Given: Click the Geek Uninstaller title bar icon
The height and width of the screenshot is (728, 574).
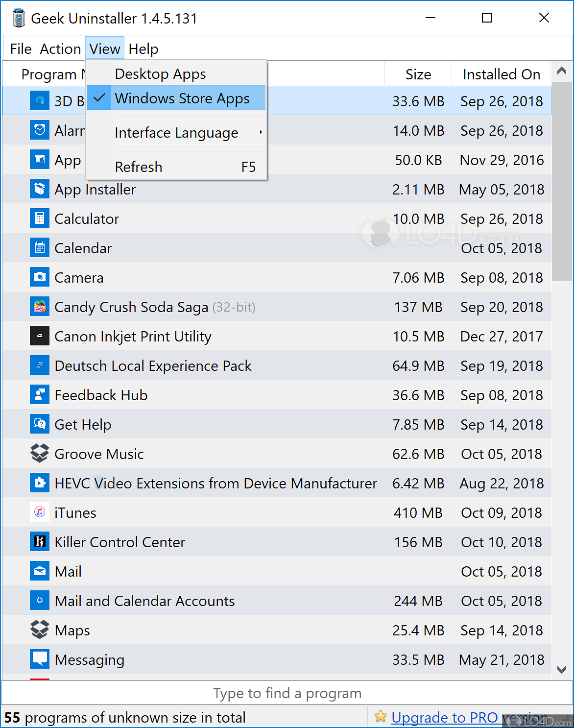Looking at the screenshot, I should coord(18,18).
